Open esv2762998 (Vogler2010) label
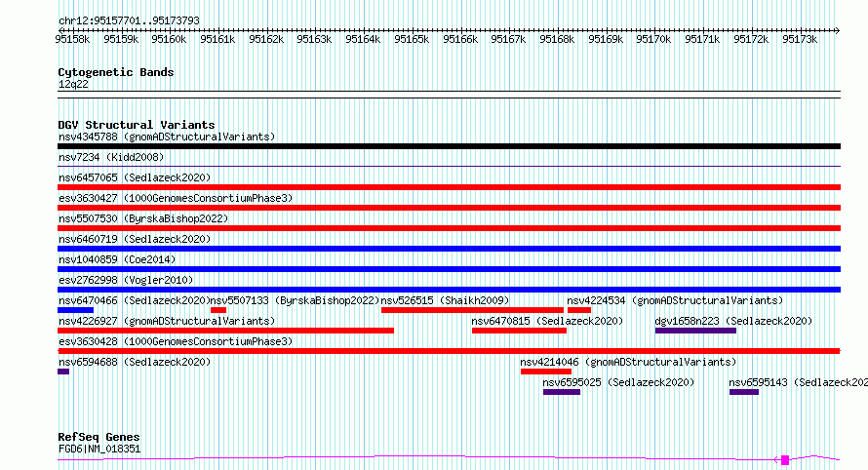The height and width of the screenshot is (470, 868). click(x=126, y=280)
